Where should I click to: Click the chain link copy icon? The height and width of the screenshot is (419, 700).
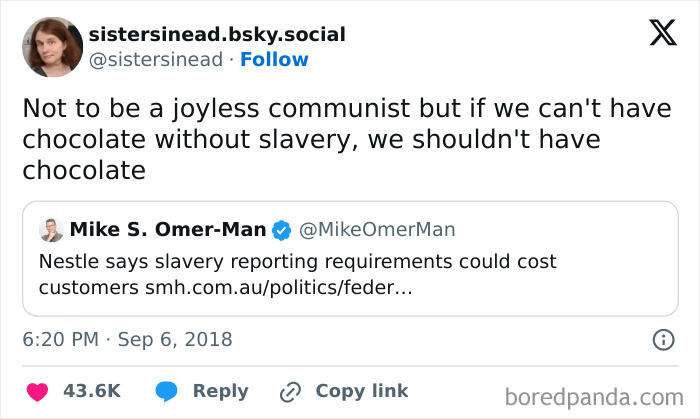pyautogui.click(x=291, y=391)
